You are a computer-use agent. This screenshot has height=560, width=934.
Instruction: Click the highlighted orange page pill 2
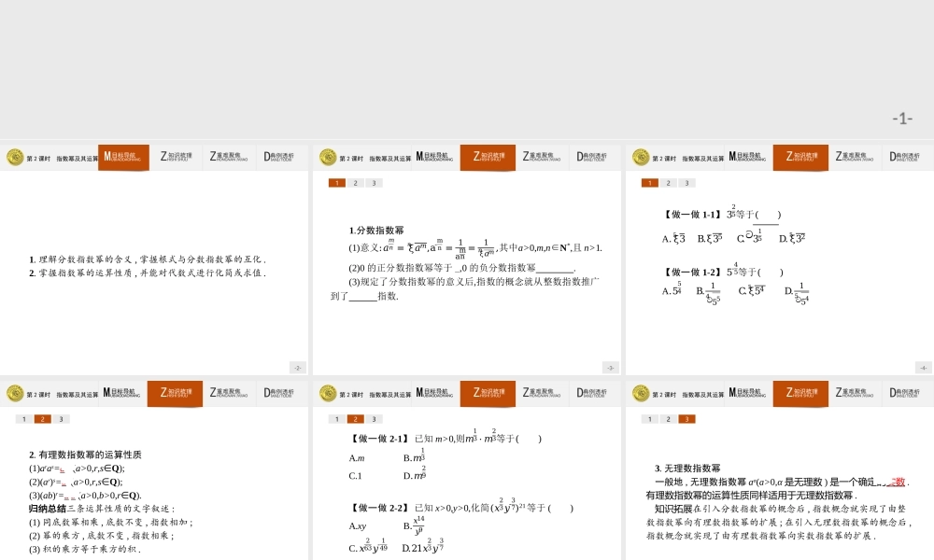pos(43,419)
